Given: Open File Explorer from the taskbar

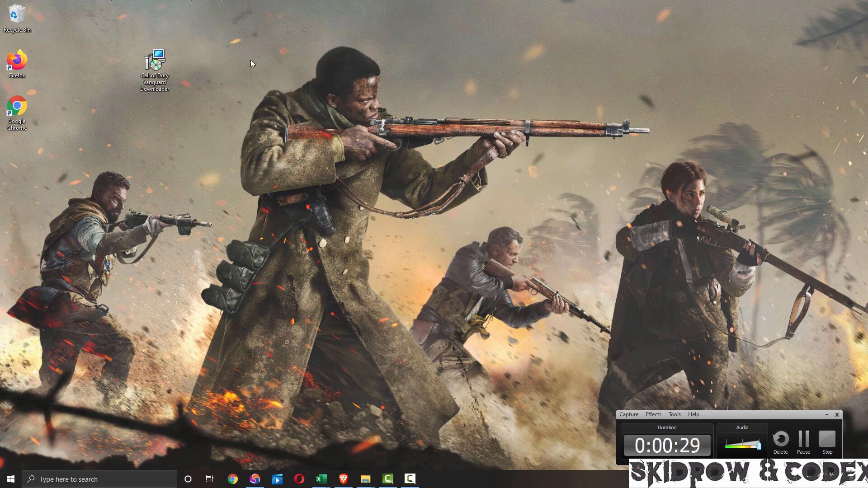Looking at the screenshot, I should [365, 479].
